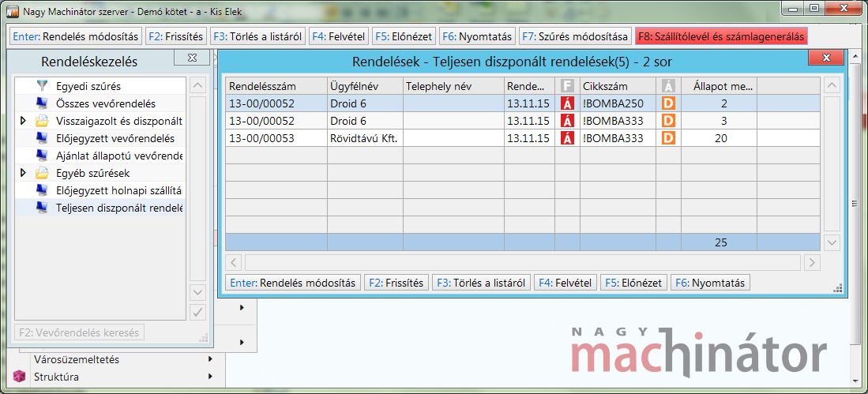
Task: Click the red Á icon in !BOMBA250 row
Action: pos(567,103)
